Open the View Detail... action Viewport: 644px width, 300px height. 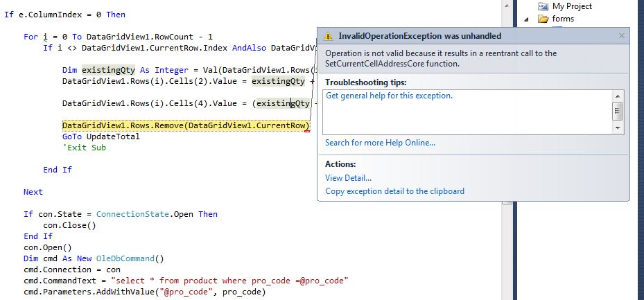click(348, 178)
